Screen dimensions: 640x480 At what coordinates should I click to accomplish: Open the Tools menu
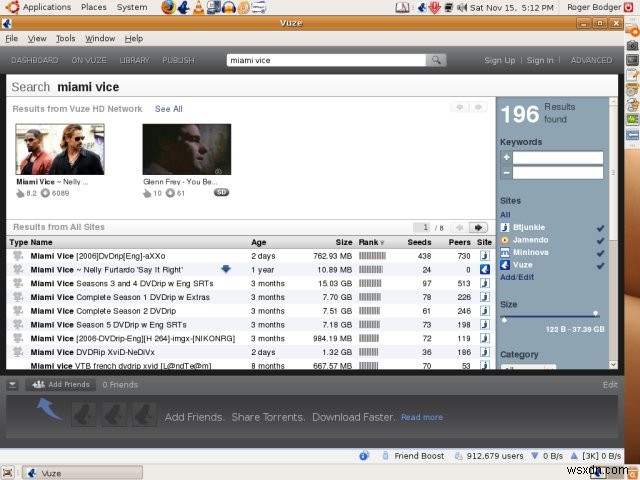coord(65,38)
